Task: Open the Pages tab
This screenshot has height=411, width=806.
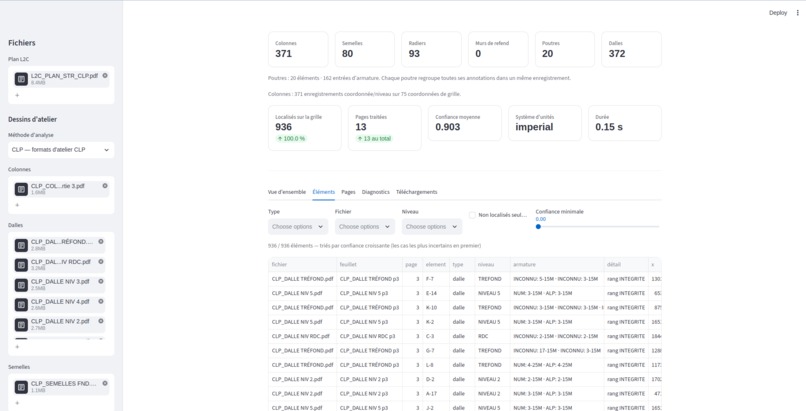Action: pos(349,192)
